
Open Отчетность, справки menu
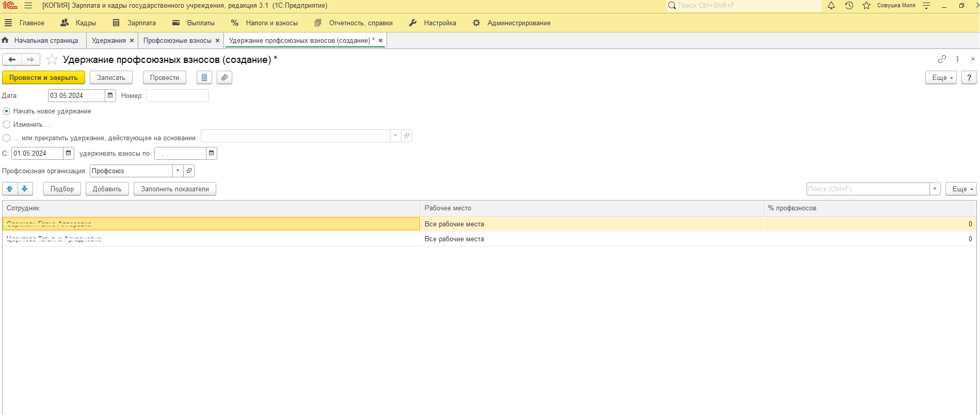[x=354, y=23]
